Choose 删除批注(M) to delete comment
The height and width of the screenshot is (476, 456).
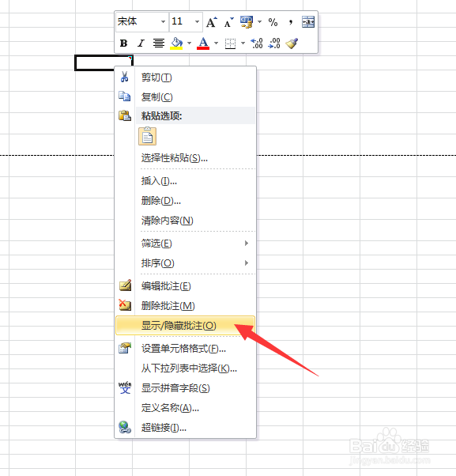[x=186, y=306]
